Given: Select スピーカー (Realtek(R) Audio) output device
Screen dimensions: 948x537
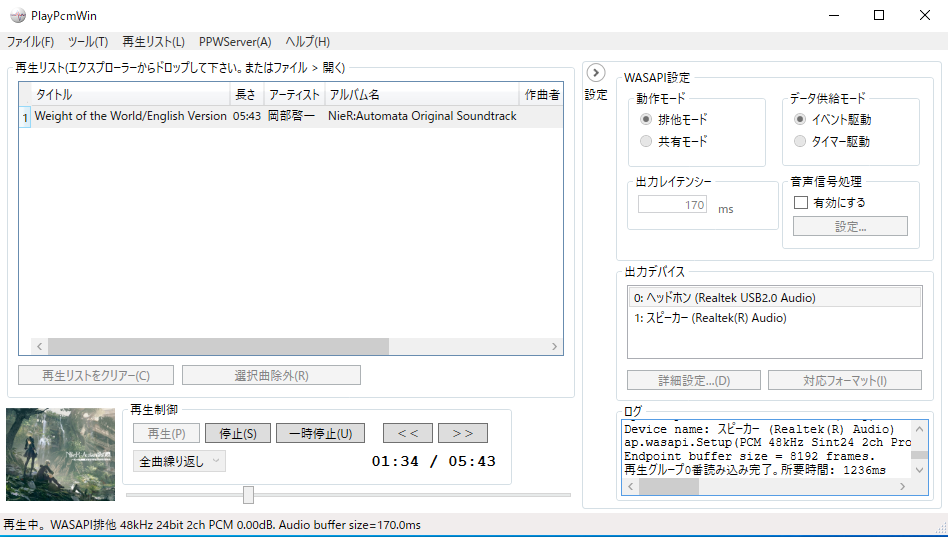Looking at the screenshot, I should (x=710, y=318).
